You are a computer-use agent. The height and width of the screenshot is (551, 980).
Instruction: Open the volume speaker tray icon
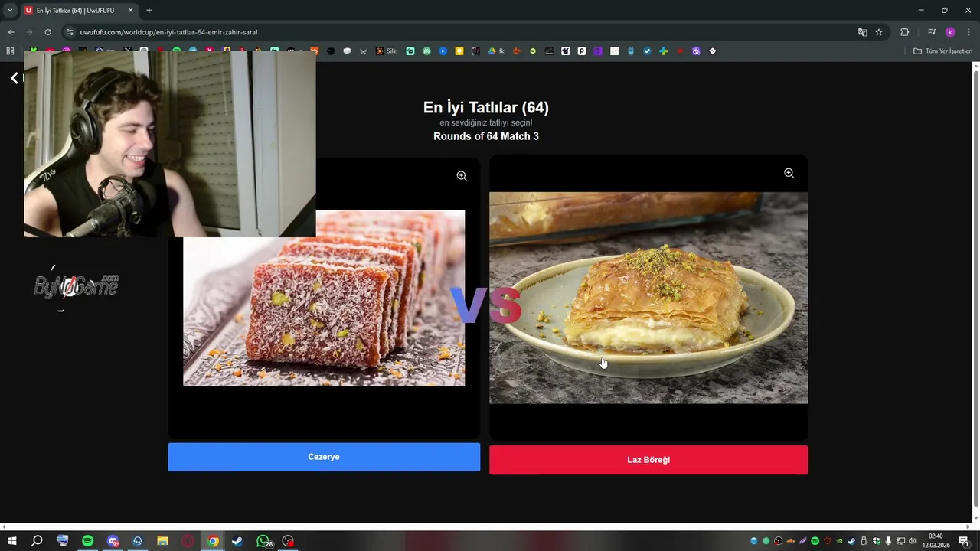click(913, 541)
